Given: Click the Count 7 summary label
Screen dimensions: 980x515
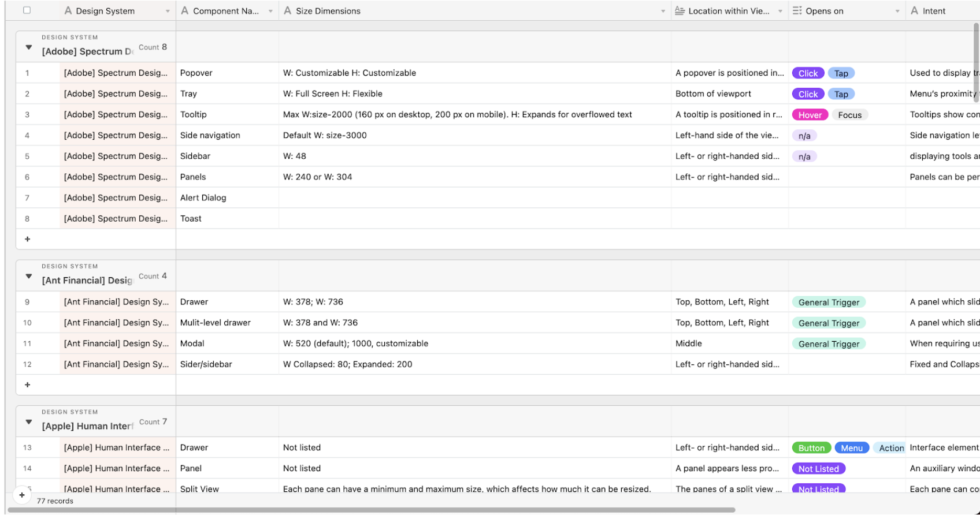Looking at the screenshot, I should tap(153, 422).
